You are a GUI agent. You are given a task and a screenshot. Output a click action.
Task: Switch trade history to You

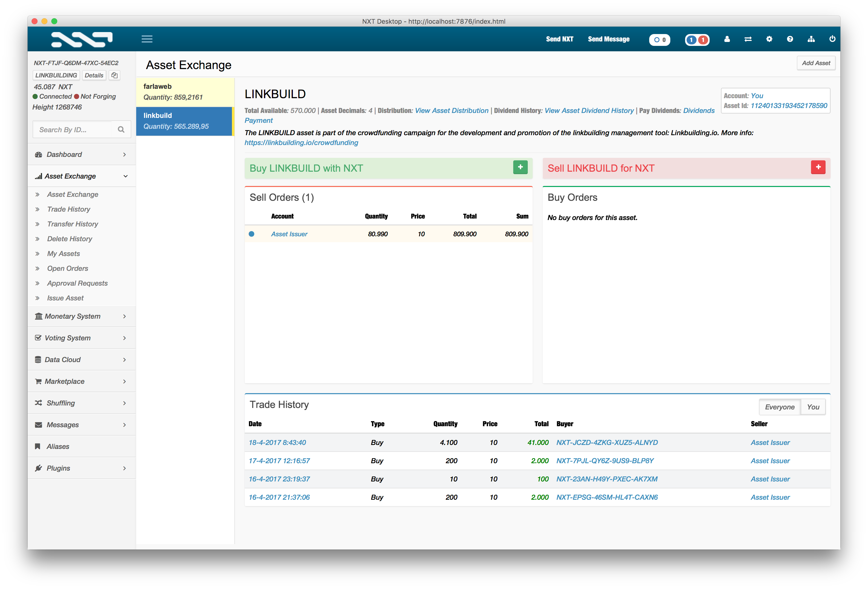tap(813, 407)
